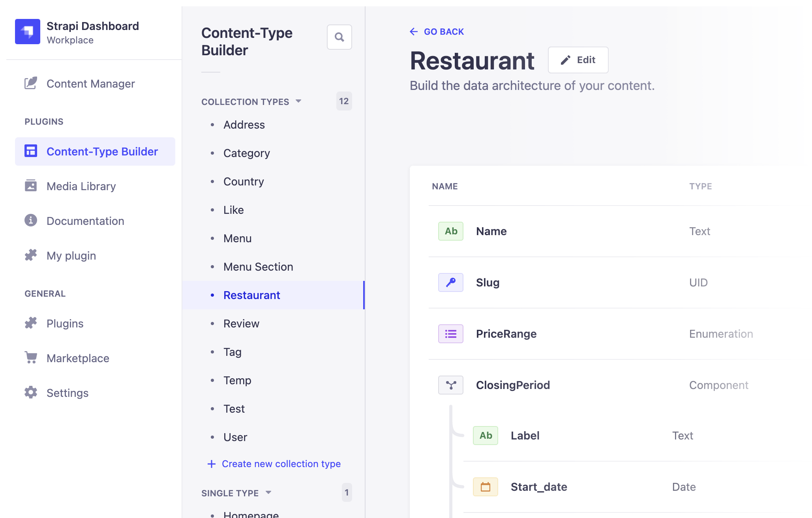Collapse the Single Type section arrow
The height and width of the screenshot is (518, 812).
(x=268, y=492)
